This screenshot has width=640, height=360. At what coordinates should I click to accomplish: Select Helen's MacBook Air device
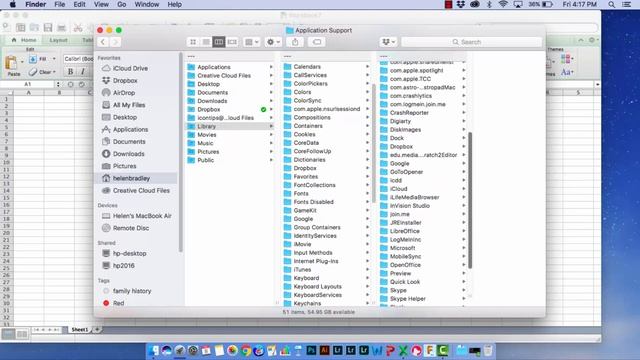[x=142, y=216]
